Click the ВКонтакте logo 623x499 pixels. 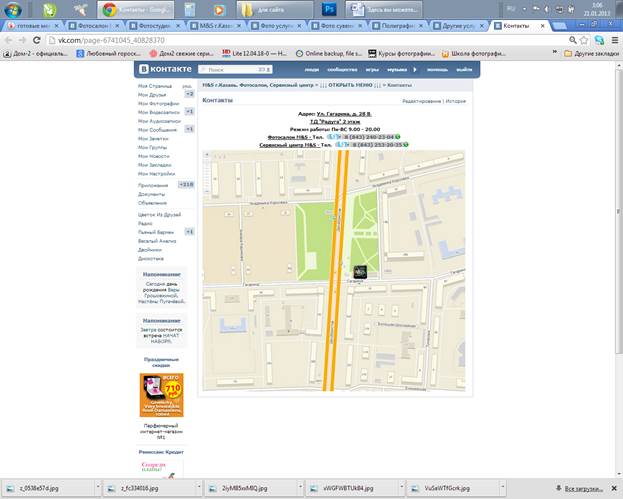click(165, 69)
